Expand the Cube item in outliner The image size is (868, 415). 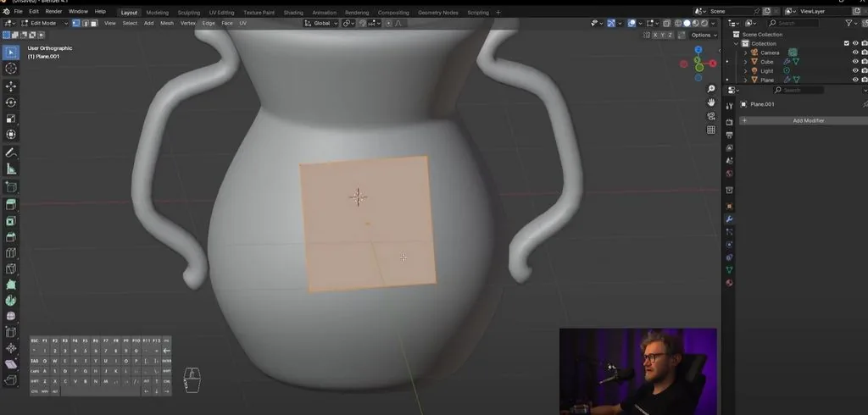745,62
